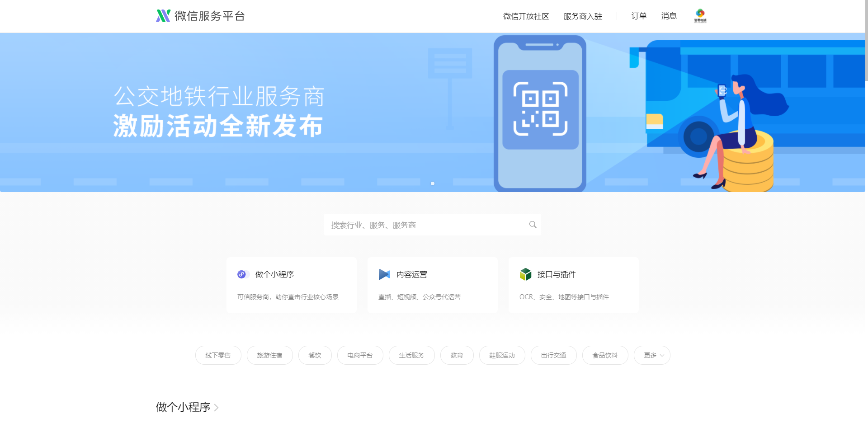Select the 电商平台 industry tag

(360, 355)
